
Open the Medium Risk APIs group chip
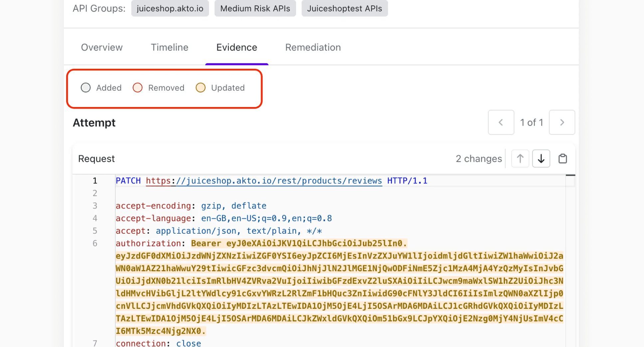click(255, 8)
